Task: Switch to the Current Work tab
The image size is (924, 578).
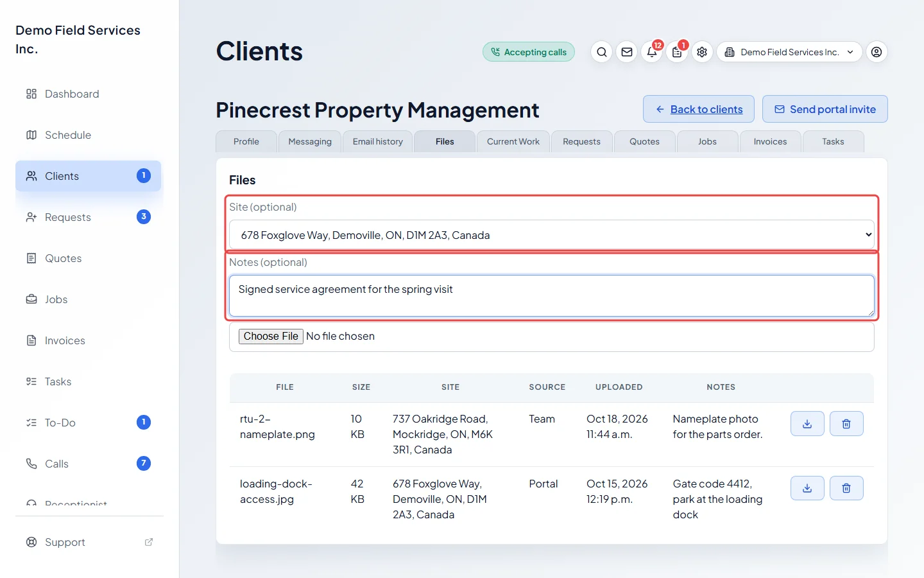Action: (513, 141)
